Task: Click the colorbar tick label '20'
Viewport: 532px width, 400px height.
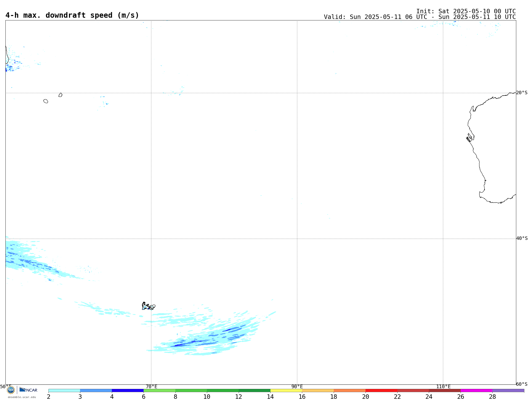Action: click(x=366, y=397)
